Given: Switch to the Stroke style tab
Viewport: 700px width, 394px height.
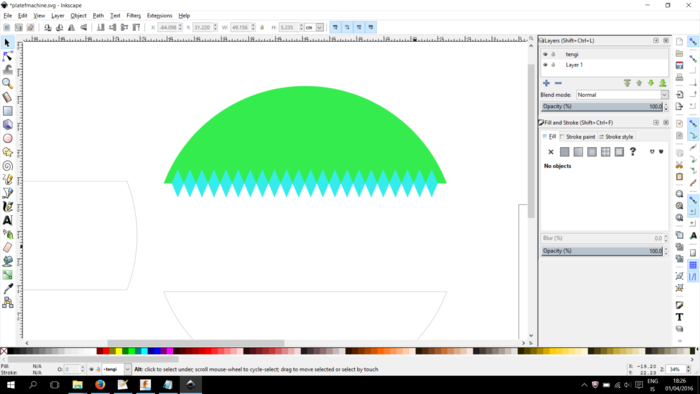Looking at the screenshot, I should 616,137.
